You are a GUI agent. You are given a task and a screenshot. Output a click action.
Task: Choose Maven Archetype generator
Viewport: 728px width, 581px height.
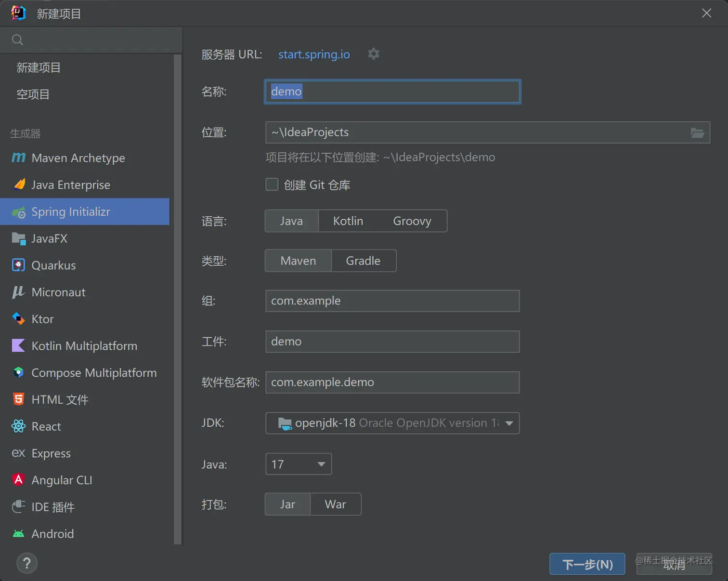pyautogui.click(x=85, y=158)
